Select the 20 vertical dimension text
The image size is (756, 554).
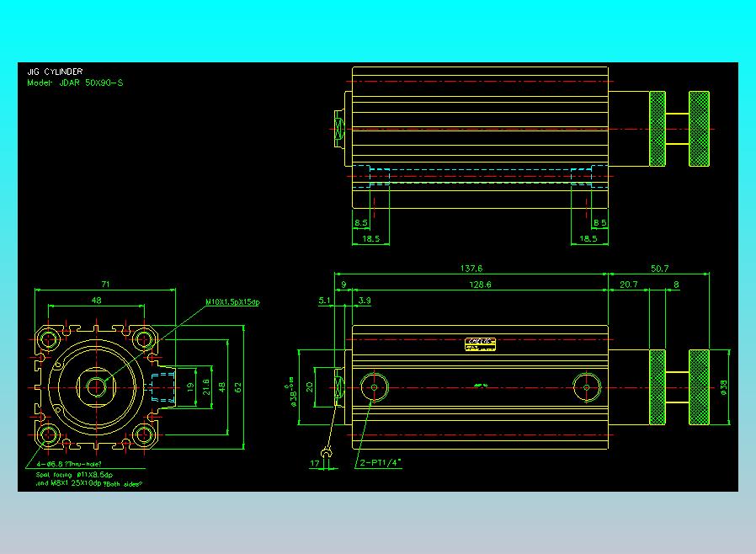310,387
